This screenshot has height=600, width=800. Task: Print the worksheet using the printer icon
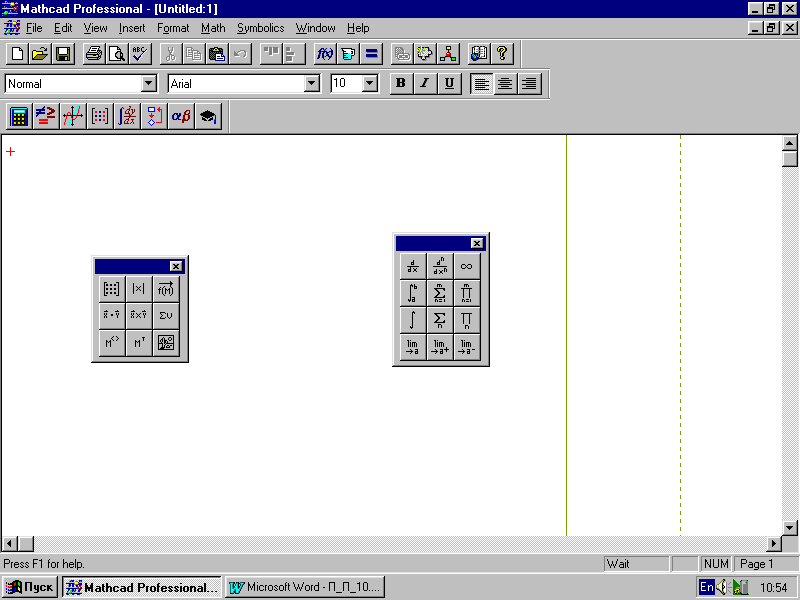point(94,54)
